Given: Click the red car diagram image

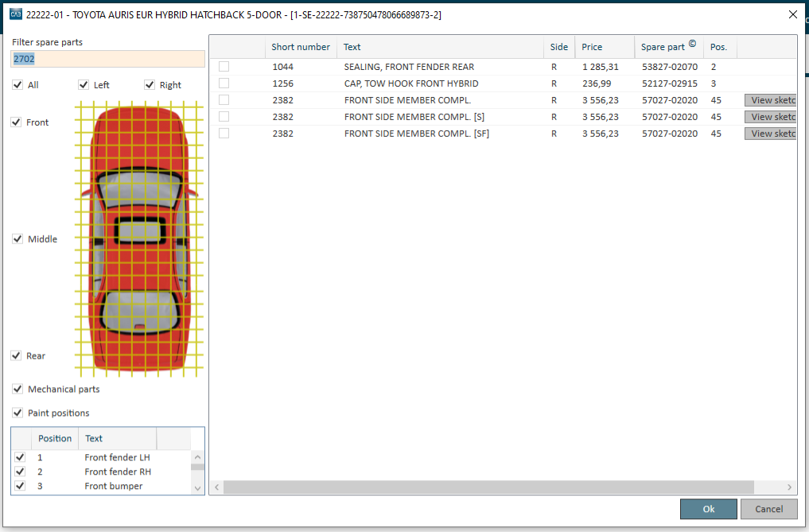Looking at the screenshot, I should point(138,239).
